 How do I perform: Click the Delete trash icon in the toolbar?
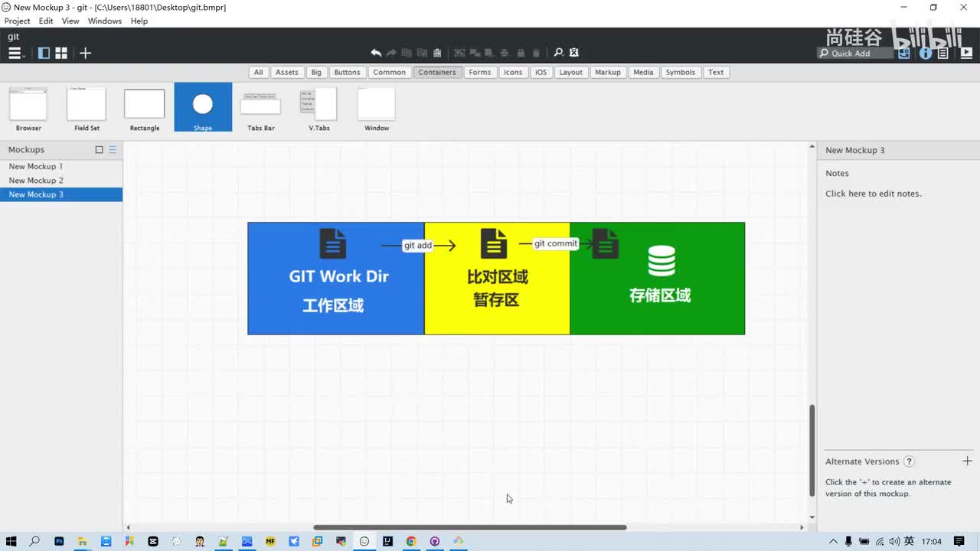[x=536, y=53]
